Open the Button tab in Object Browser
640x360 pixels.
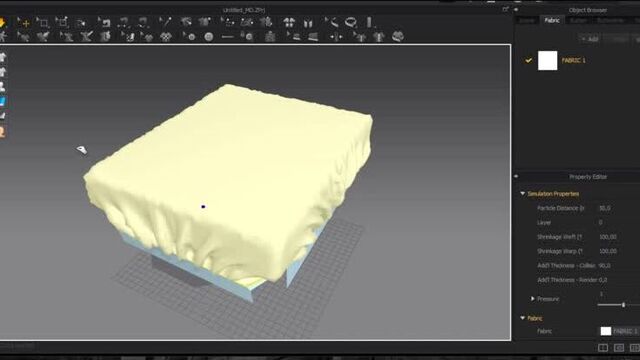(x=578, y=20)
